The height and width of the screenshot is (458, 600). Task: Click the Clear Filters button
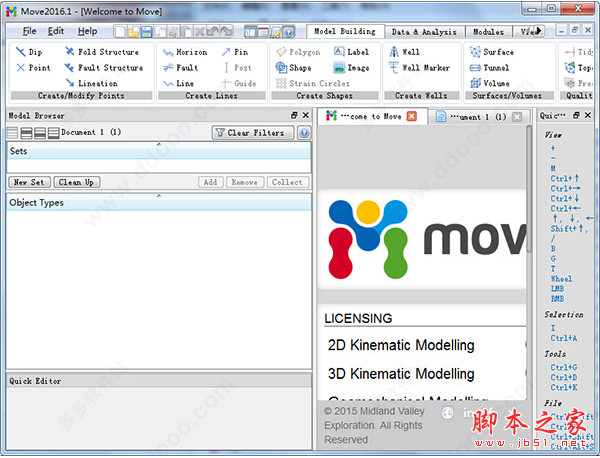253,133
